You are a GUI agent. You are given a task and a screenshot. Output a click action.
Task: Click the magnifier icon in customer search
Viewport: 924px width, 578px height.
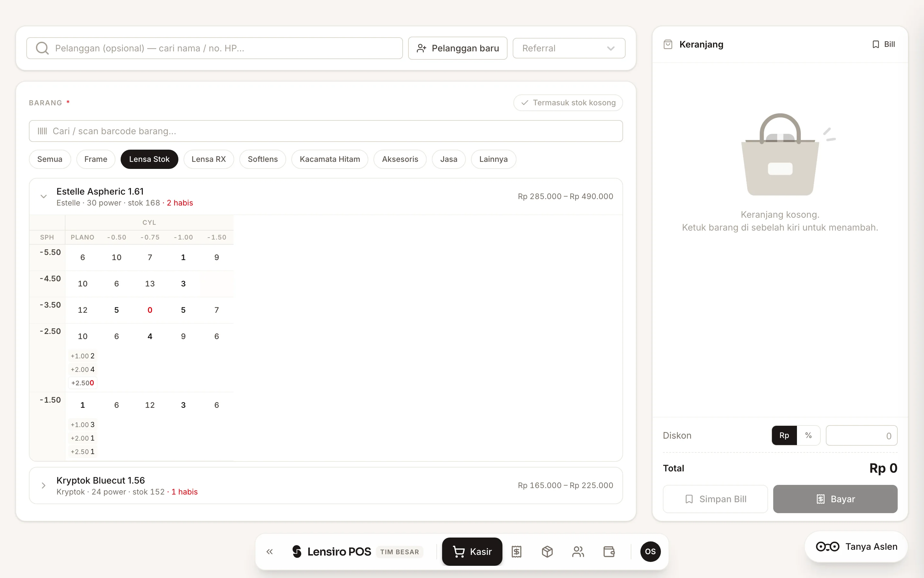point(42,48)
